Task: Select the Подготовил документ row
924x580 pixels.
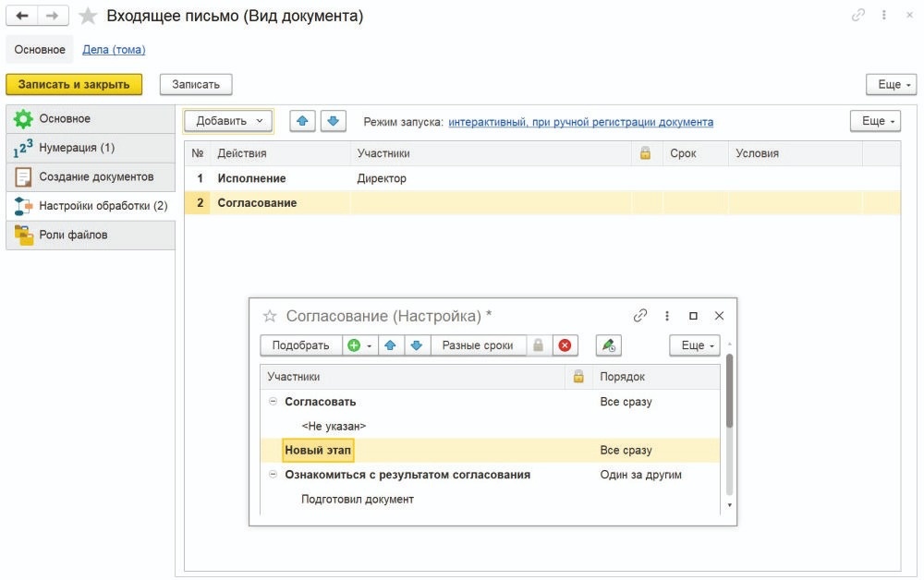Action: pyautogui.click(x=490, y=499)
